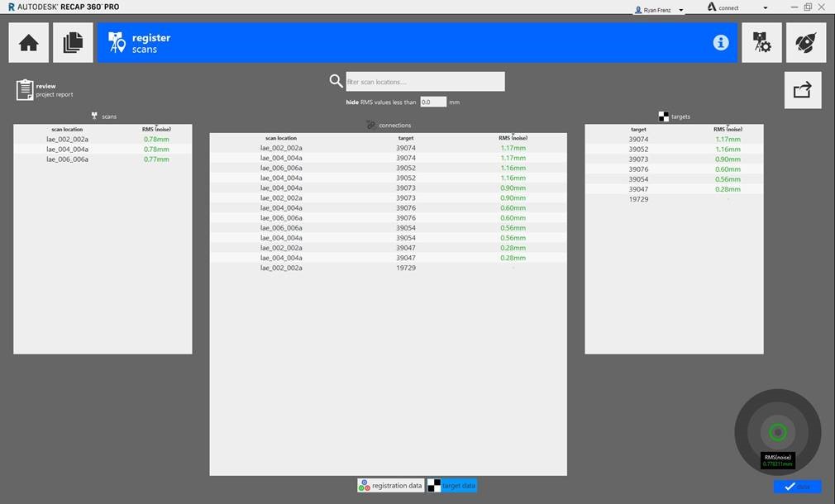835x504 pixels.
Task: Open the export share icon
Action: (x=802, y=91)
